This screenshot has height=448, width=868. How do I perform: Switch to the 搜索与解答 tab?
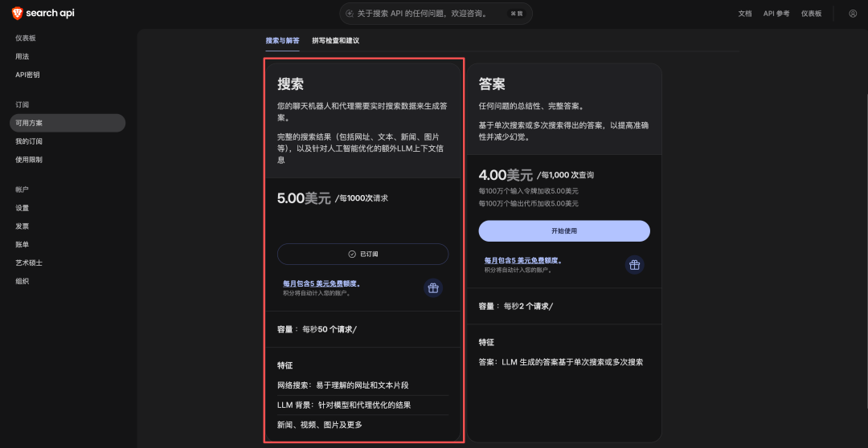pos(282,41)
